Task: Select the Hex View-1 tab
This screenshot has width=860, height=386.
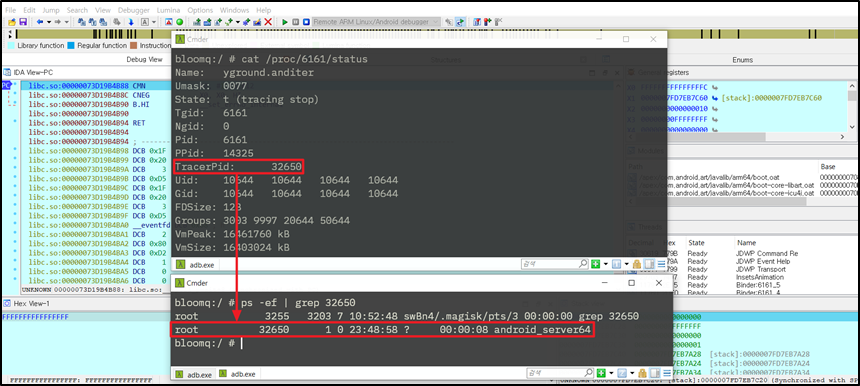Action: tap(32, 303)
